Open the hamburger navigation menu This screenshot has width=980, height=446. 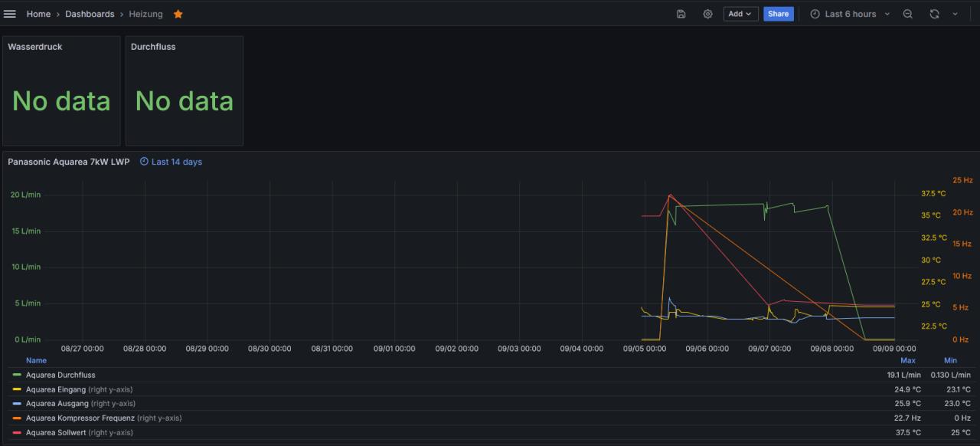coord(10,14)
